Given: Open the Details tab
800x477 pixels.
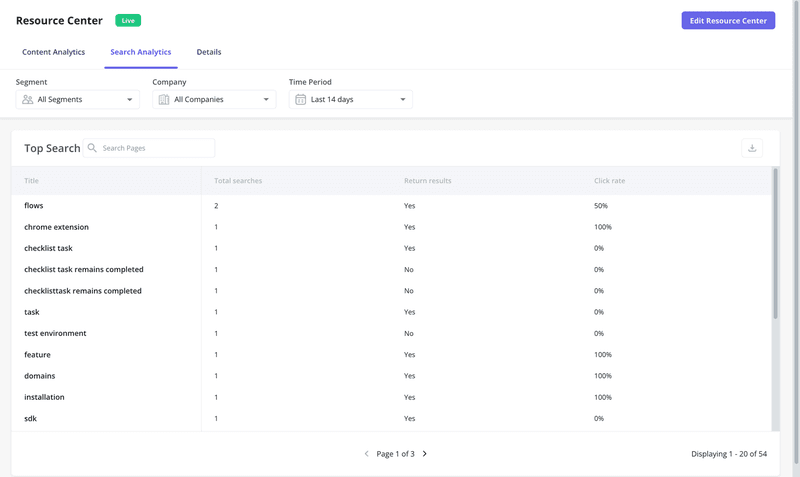Looking at the screenshot, I should [209, 52].
